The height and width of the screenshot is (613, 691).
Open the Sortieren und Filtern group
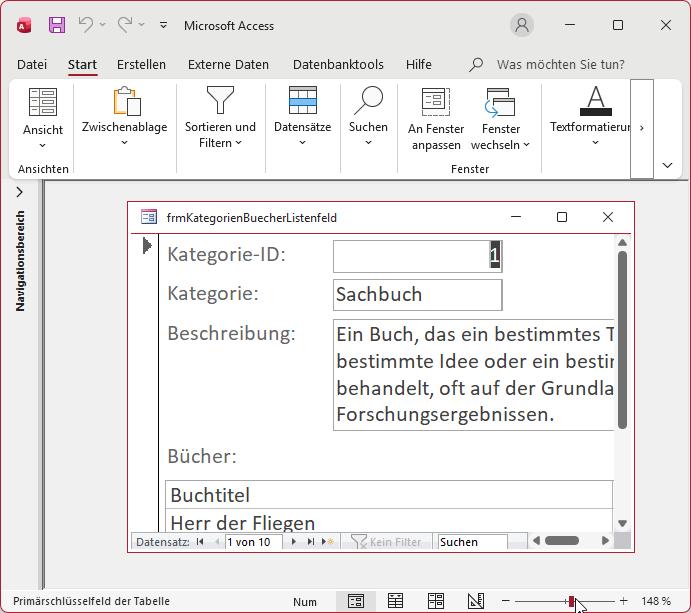pyautogui.click(x=220, y=117)
